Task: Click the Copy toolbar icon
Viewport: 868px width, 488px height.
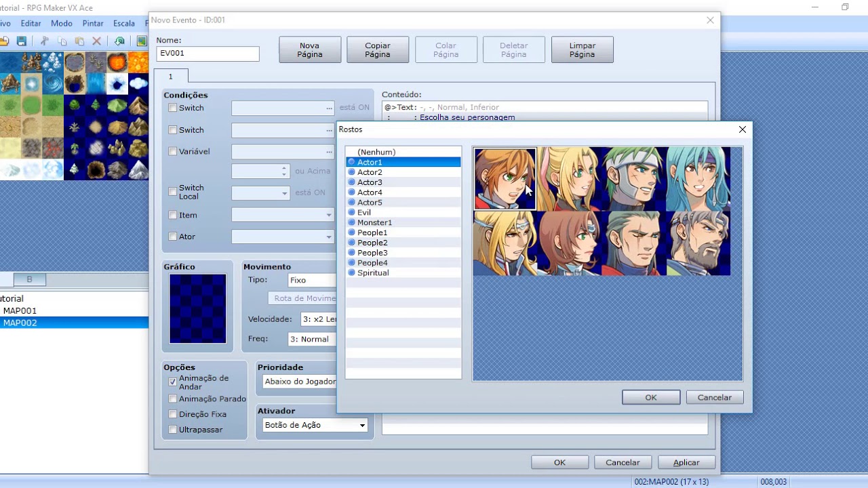Action: 62,41
